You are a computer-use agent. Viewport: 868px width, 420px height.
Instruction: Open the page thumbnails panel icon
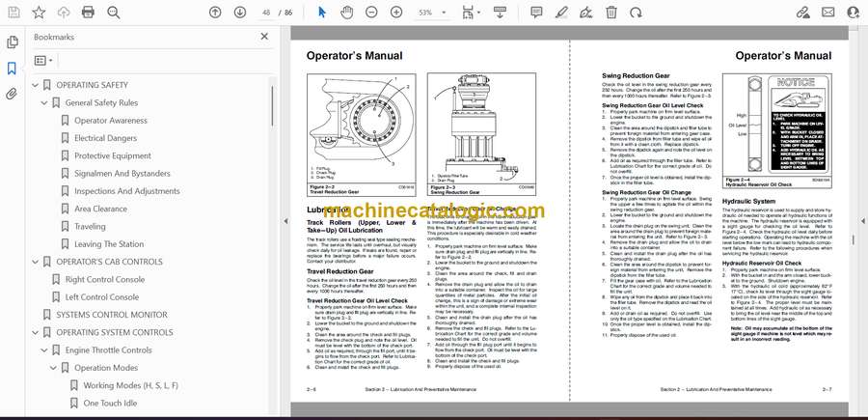[12, 42]
